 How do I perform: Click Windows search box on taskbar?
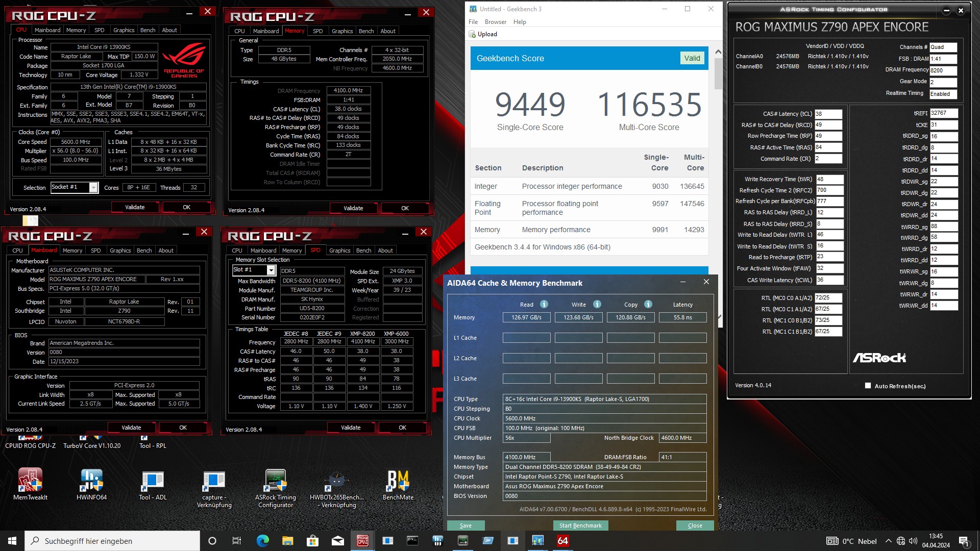coord(112,541)
